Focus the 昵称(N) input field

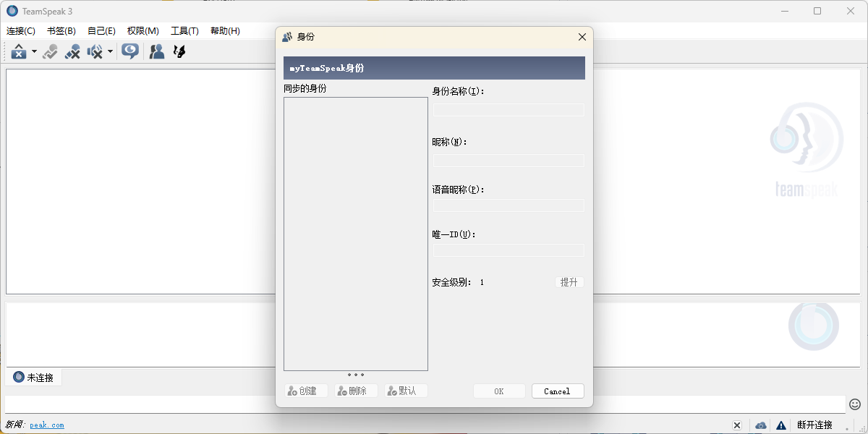508,161
